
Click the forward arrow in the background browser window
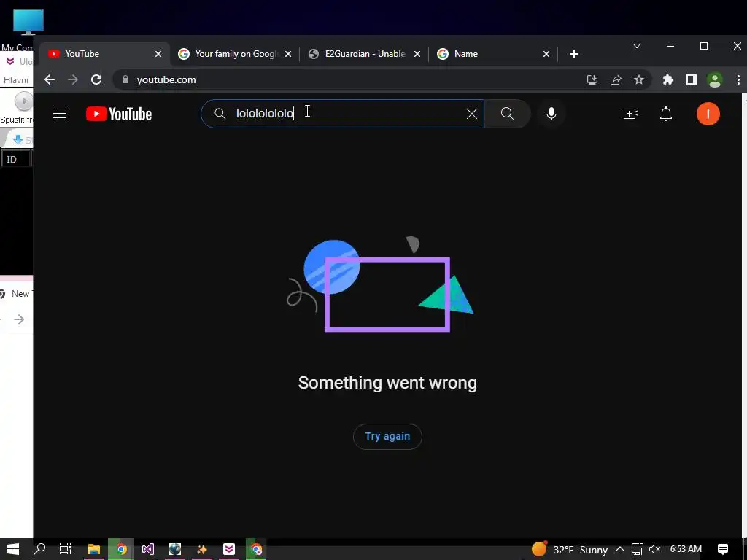click(19, 319)
